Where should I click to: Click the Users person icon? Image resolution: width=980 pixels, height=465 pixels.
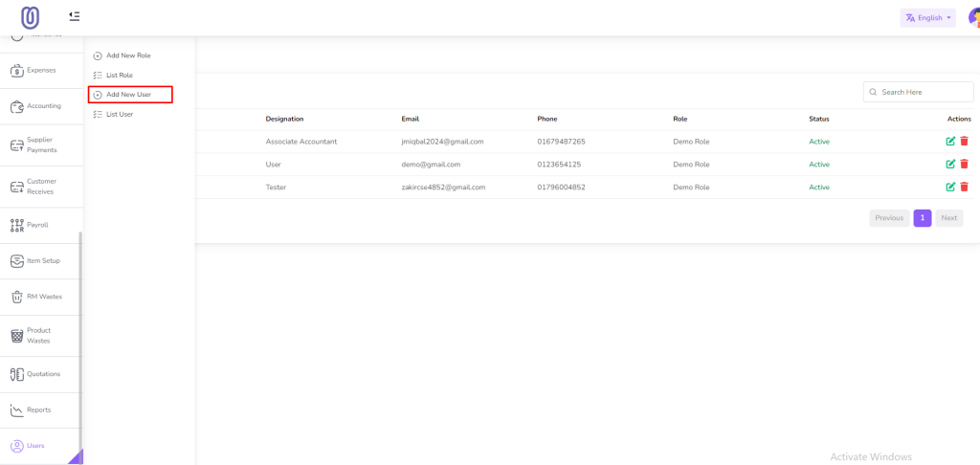(x=17, y=446)
